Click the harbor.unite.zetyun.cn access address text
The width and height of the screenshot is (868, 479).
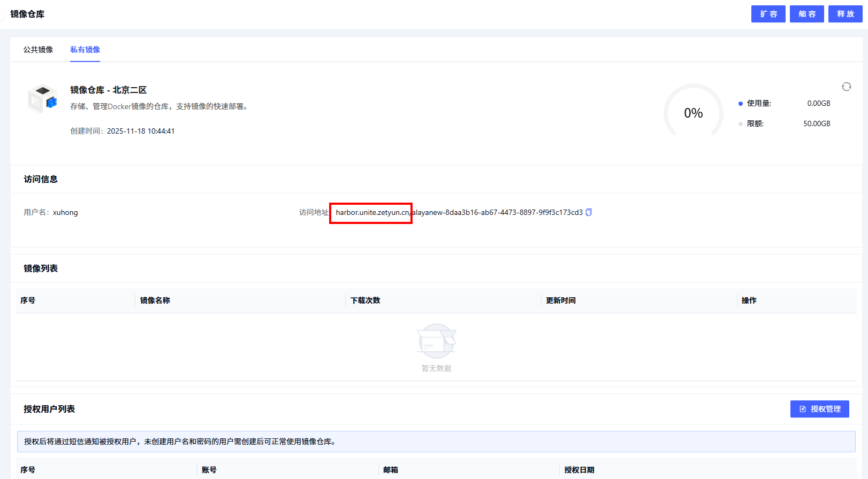click(x=371, y=213)
